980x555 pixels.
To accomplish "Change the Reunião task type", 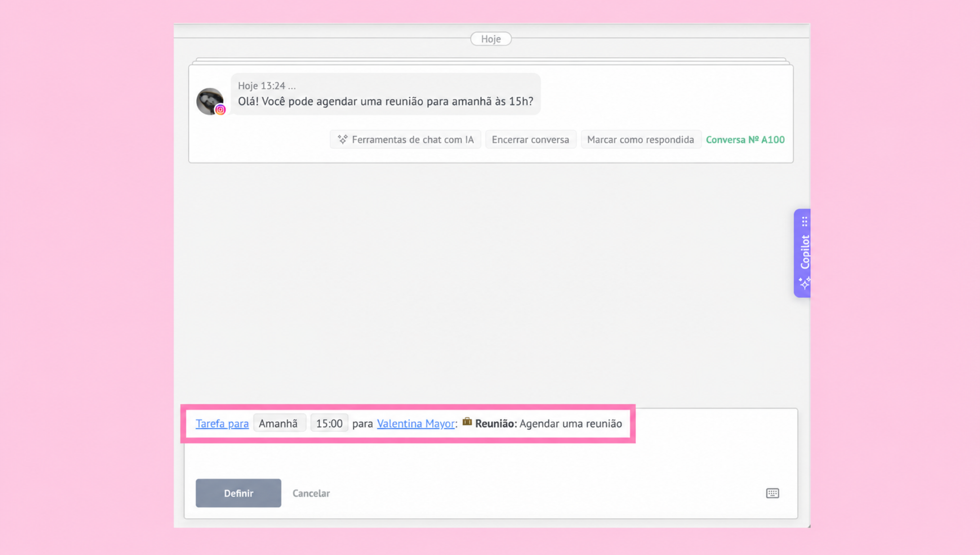I will [496, 423].
